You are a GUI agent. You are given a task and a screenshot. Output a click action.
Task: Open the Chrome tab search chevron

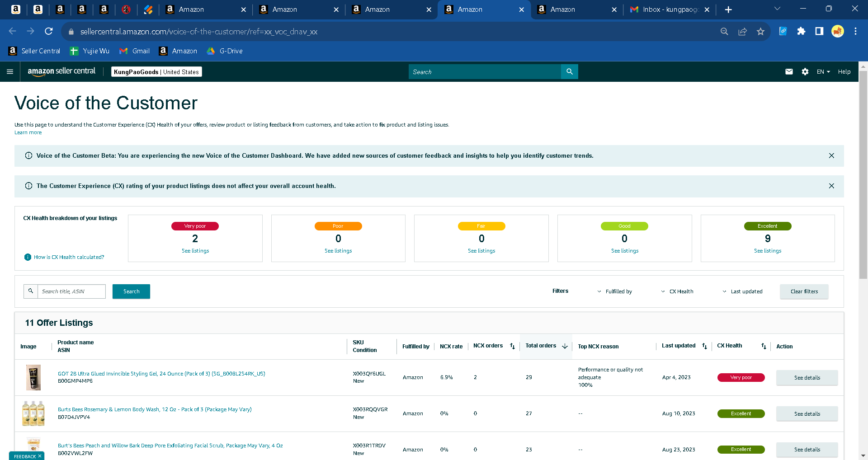(x=777, y=9)
